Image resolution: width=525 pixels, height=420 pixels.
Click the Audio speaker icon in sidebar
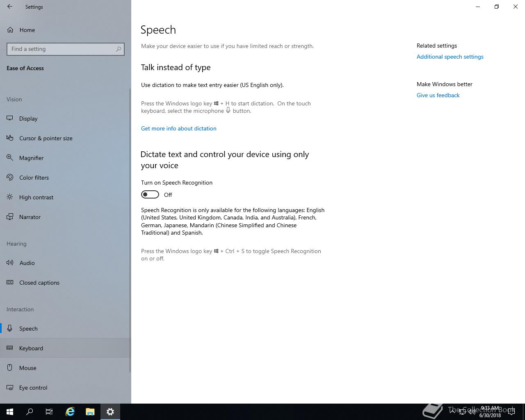pos(10,263)
